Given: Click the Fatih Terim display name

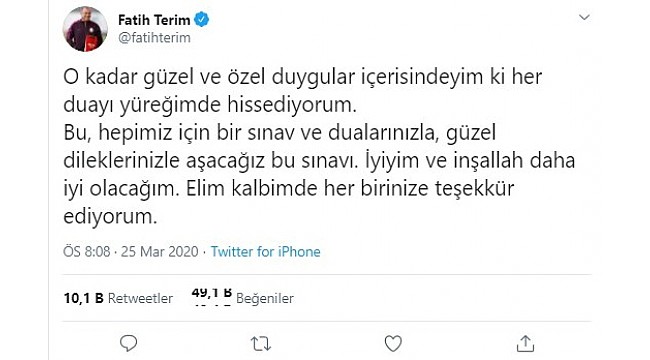Looking at the screenshot, I should click(154, 20).
